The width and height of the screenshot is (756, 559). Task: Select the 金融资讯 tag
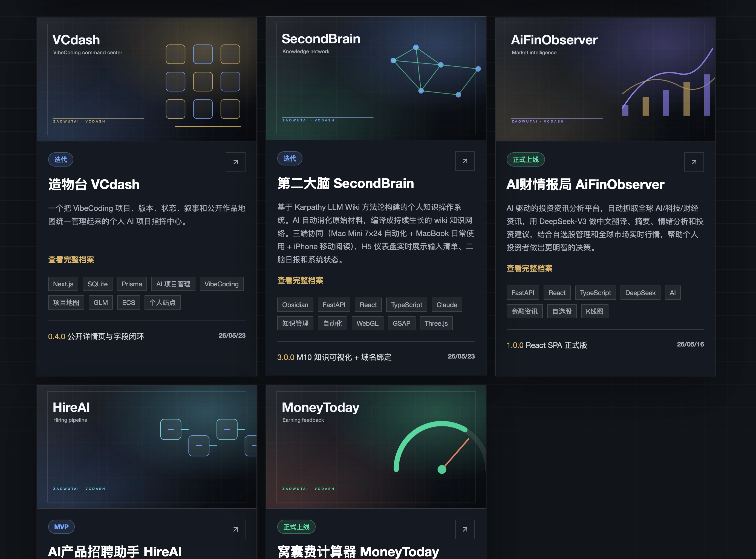click(x=524, y=311)
